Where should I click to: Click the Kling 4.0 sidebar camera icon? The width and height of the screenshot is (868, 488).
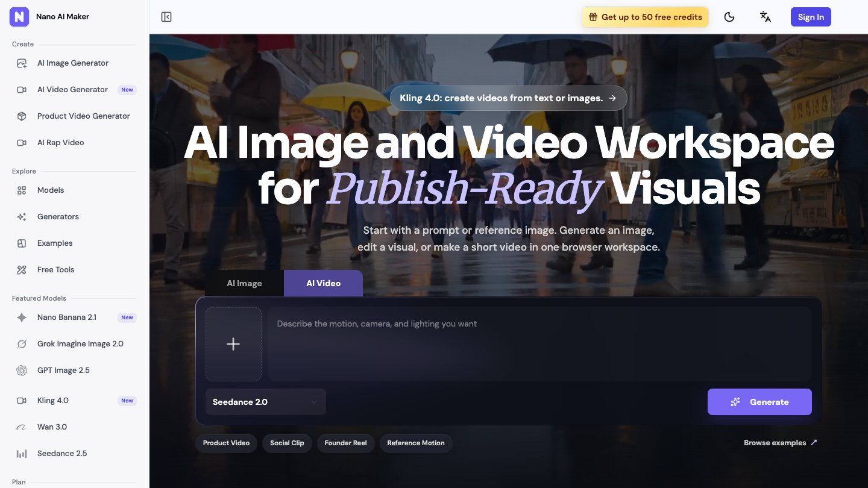(x=22, y=401)
